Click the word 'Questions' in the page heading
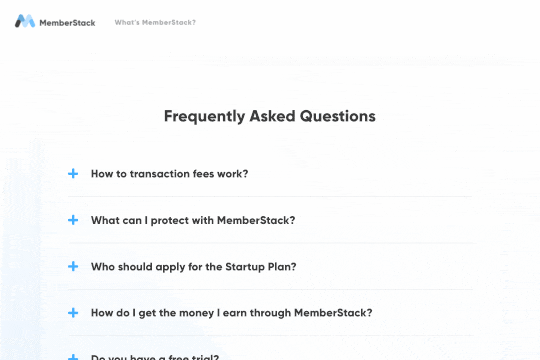Viewport: 540px width, 360px height. click(338, 116)
